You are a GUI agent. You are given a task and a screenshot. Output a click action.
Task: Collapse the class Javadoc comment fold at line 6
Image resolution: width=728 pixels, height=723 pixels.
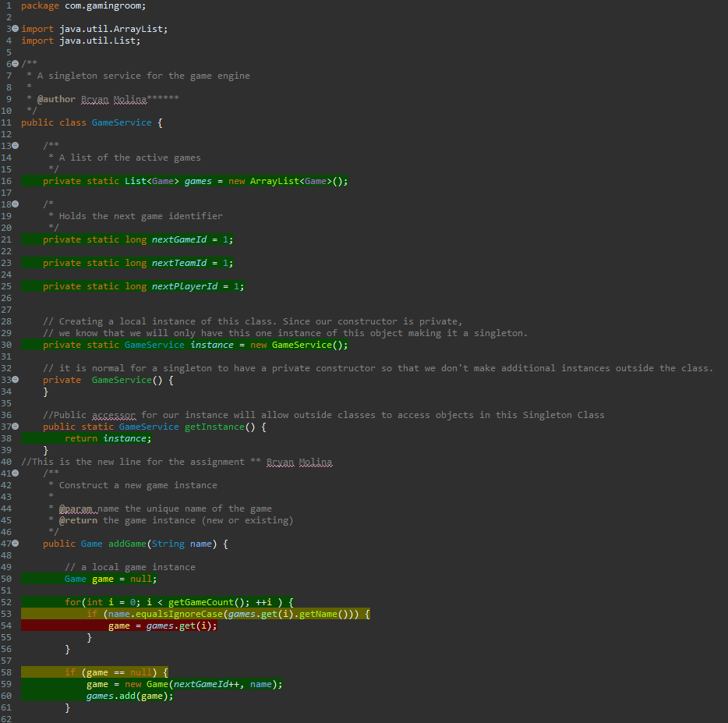tap(16, 64)
